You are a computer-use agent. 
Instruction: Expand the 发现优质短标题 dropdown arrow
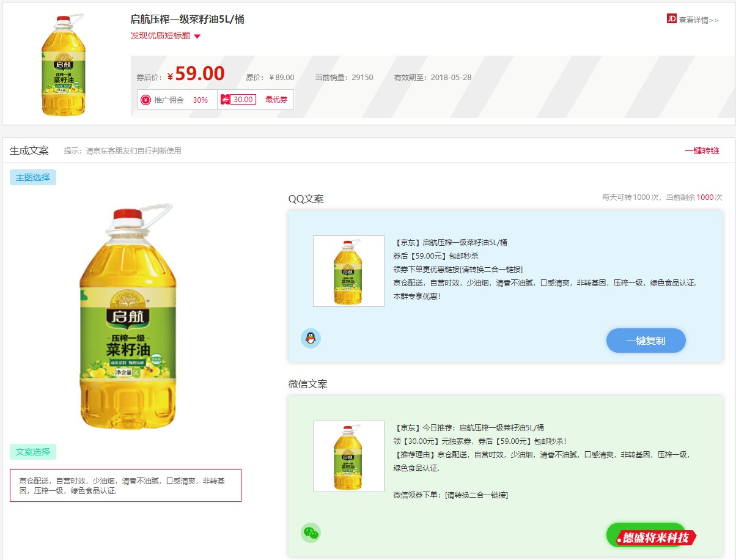[197, 36]
